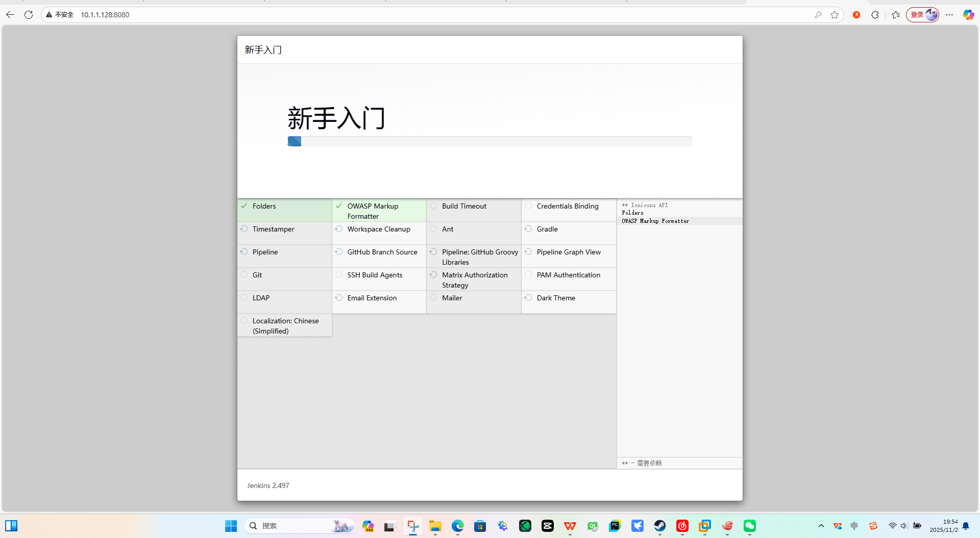Open Microsoft Store from the taskbar
This screenshot has width=980, height=538.
(480, 526)
